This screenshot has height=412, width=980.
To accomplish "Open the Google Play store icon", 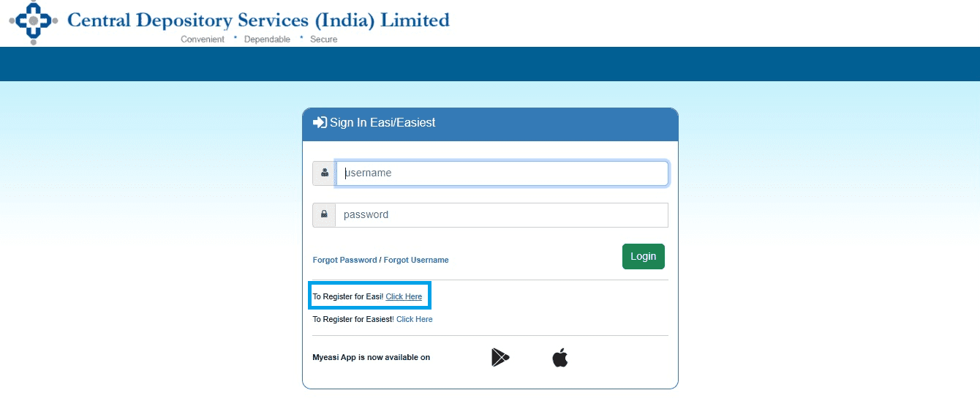I will [500, 358].
